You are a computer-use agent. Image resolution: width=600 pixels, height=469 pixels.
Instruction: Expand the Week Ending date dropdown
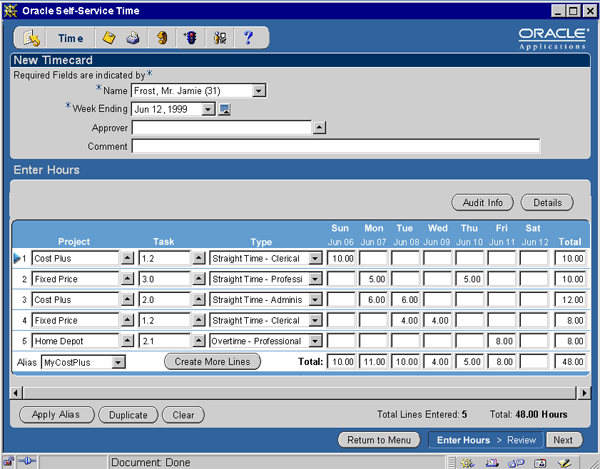[208, 109]
